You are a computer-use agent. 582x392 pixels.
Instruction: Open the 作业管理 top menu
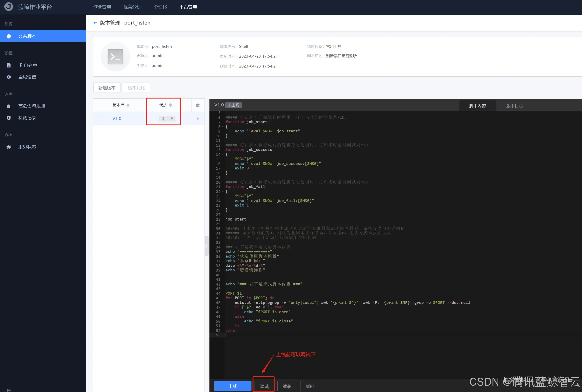tap(102, 7)
